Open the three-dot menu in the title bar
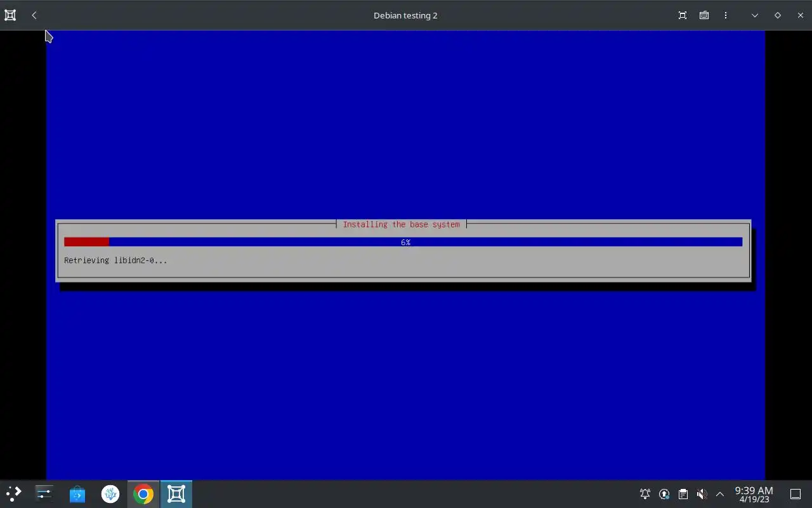Screen dimensions: 812x508 (726, 15)
